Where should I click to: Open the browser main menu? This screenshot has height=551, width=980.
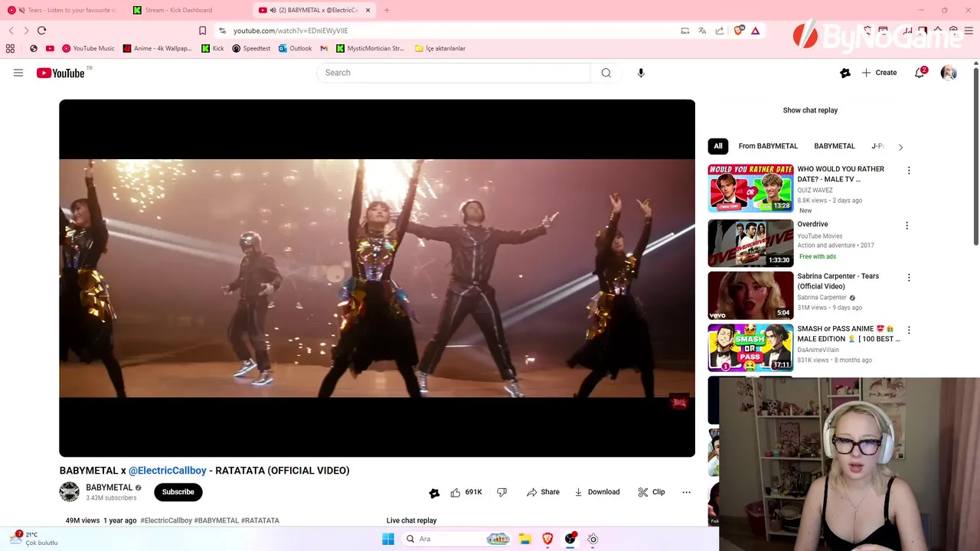[x=969, y=31]
